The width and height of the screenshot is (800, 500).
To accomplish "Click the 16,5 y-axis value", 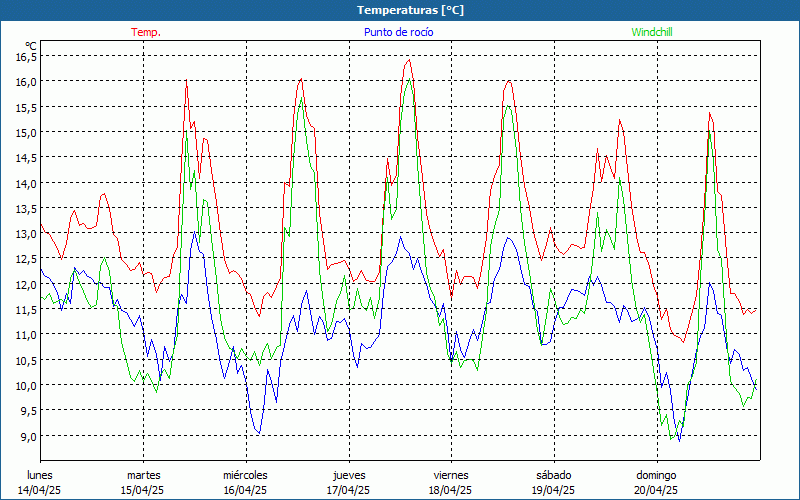I will point(27,57).
